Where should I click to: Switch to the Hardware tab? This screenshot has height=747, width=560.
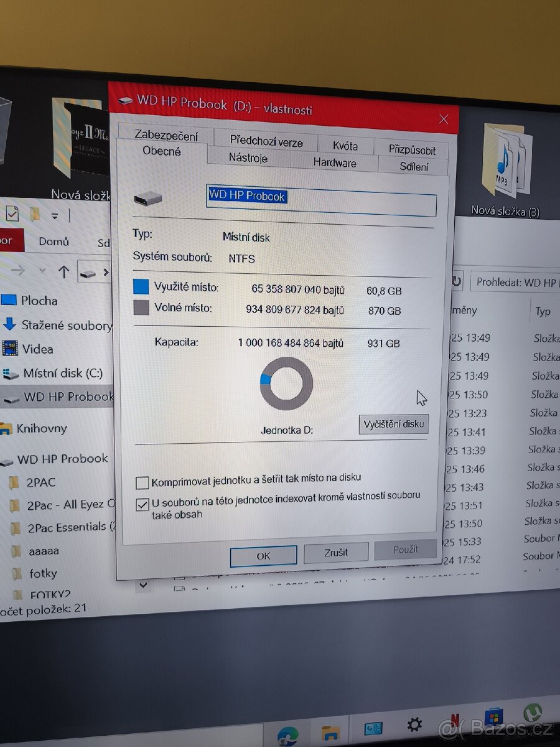335,162
